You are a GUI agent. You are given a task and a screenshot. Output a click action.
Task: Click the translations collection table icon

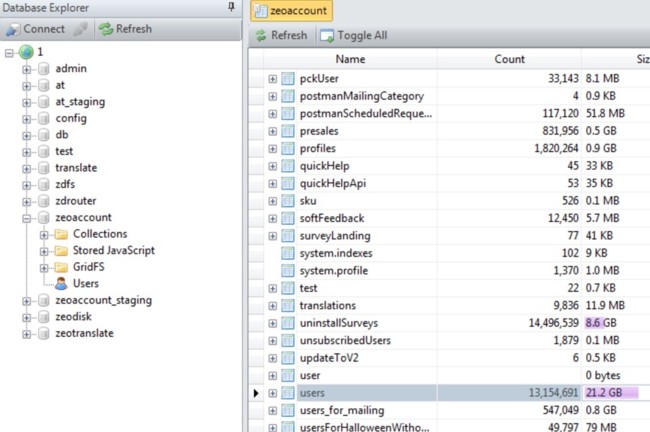tap(288, 306)
